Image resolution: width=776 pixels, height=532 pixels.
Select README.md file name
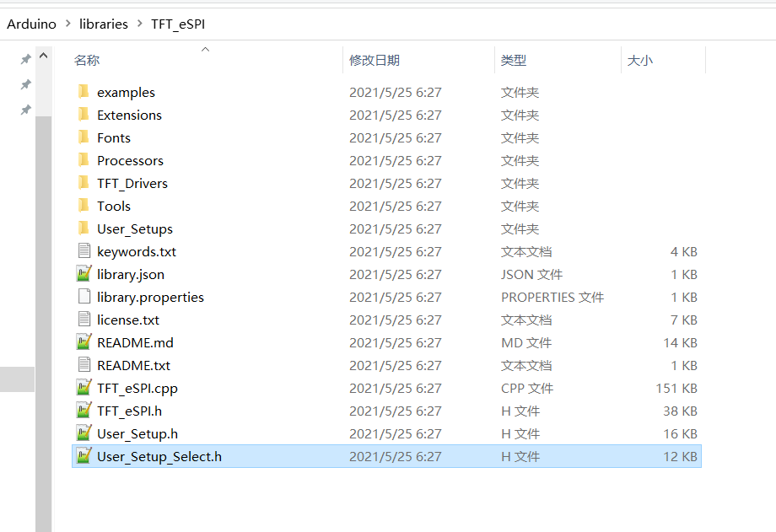pyautogui.click(x=135, y=342)
